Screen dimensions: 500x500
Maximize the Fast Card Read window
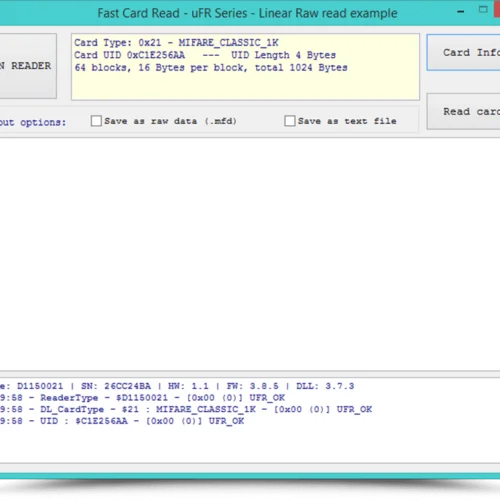point(483,10)
